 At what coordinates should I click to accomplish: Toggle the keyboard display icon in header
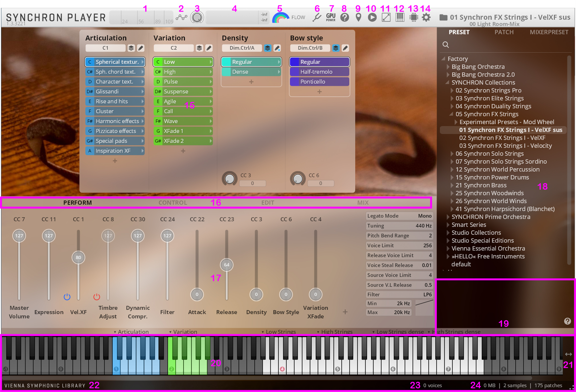(400, 17)
